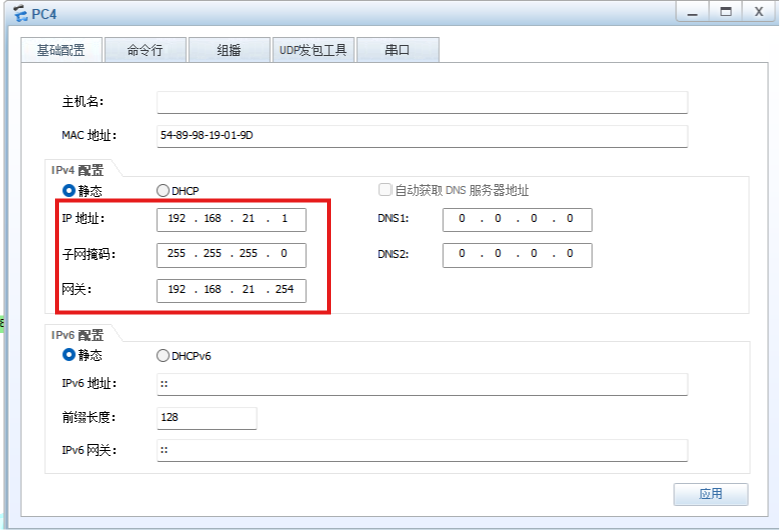Click the IP 地址 field 192.168.21.1
The height and width of the screenshot is (530, 780).
pyautogui.click(x=231, y=219)
